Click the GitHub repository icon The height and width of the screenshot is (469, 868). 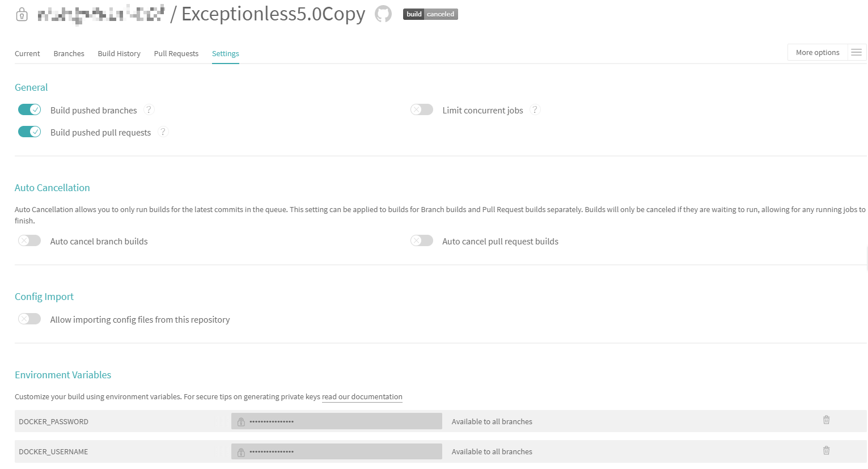pos(383,14)
